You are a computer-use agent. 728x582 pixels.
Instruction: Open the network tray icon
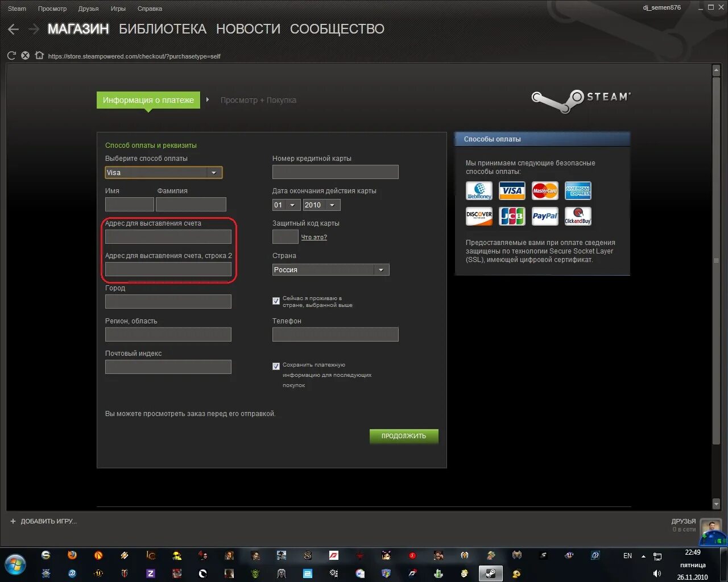pos(657,556)
